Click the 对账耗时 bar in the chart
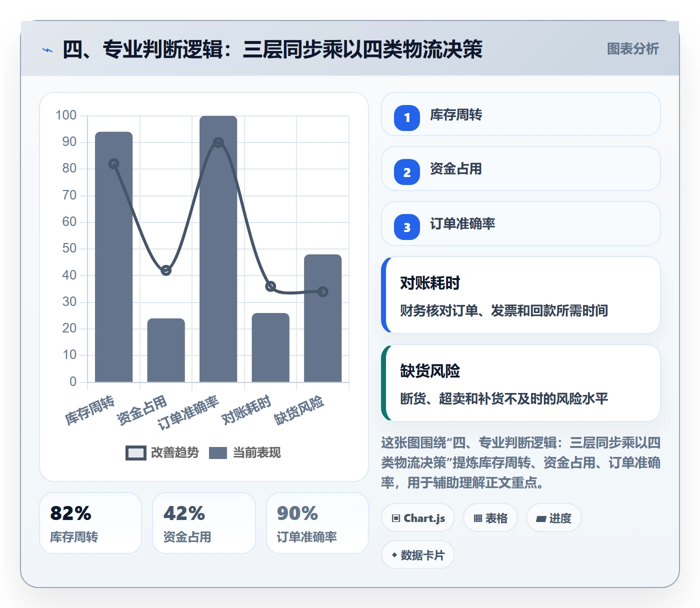 (270, 347)
